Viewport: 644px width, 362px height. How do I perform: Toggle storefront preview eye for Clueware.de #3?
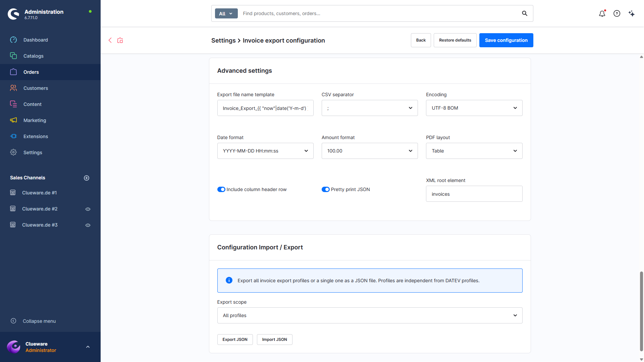88,225
